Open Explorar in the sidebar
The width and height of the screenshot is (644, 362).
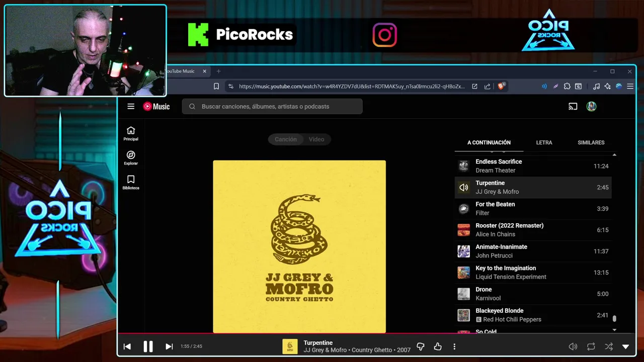point(131,158)
